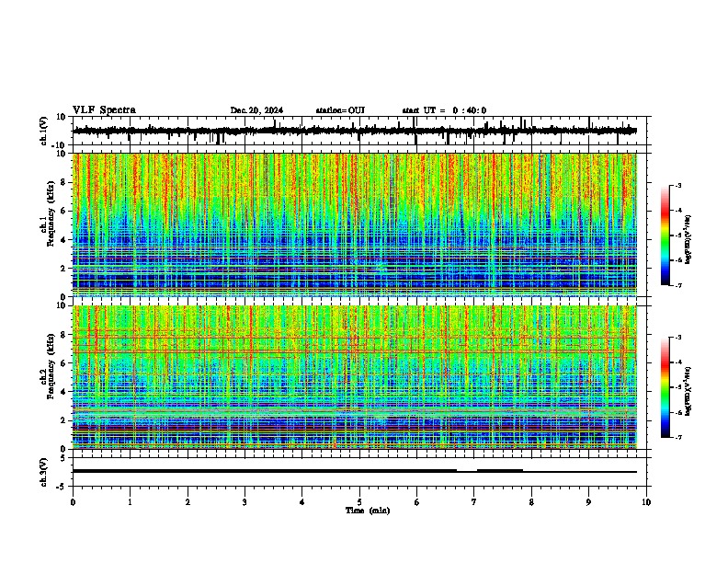Click the "7" tick on the time axis

click(474, 502)
